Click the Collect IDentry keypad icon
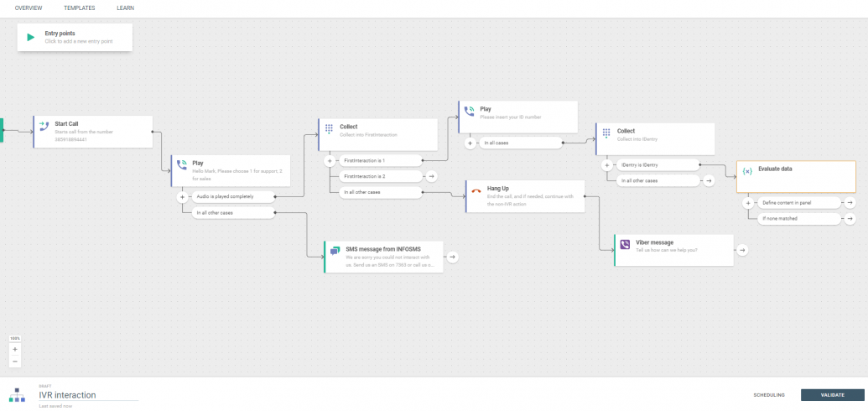 click(606, 133)
